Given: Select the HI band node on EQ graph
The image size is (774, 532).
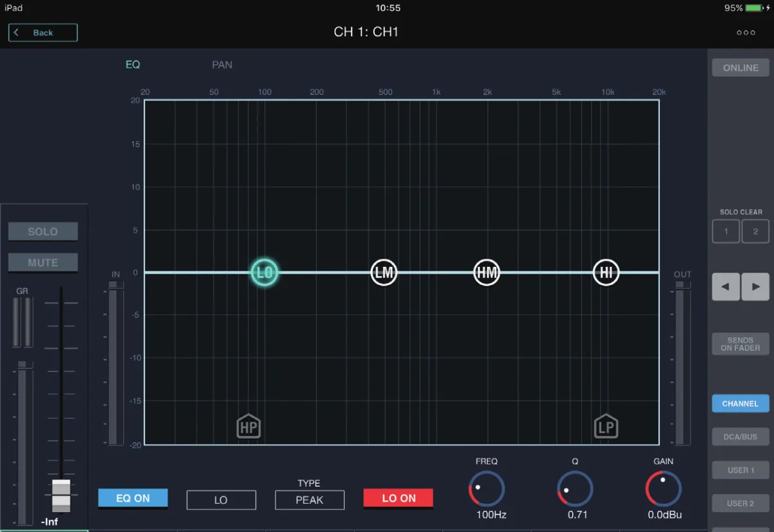Looking at the screenshot, I should tap(606, 272).
